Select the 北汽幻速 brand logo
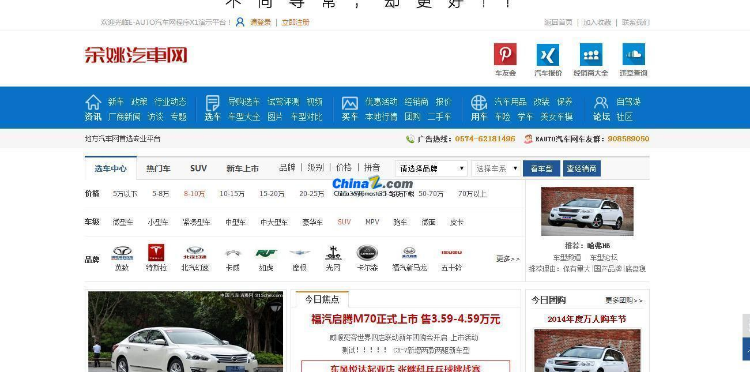The image size is (750, 372). click(195, 252)
